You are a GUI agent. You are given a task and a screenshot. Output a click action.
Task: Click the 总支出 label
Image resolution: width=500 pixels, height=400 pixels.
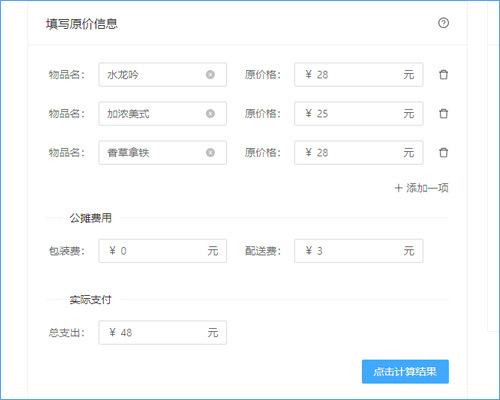[x=67, y=332]
